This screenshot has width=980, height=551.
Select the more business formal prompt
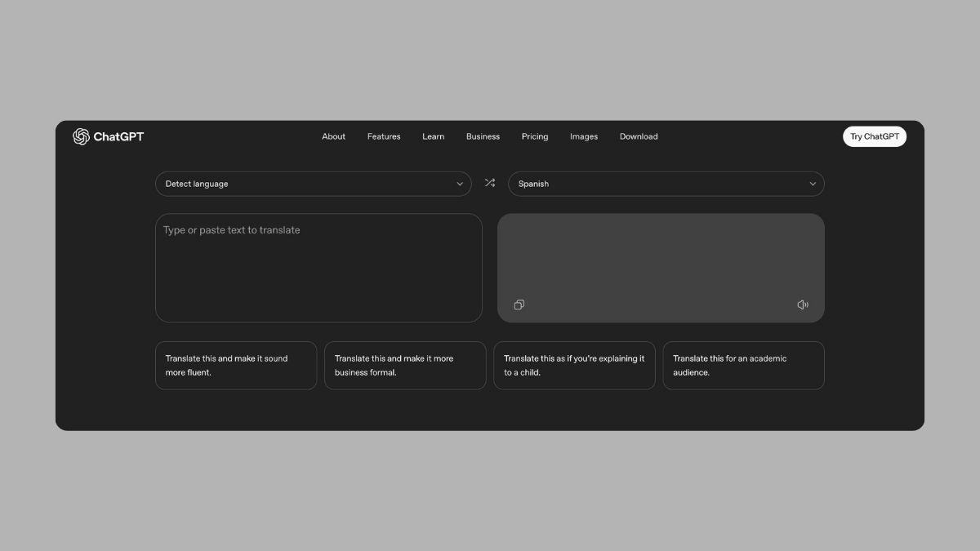tap(405, 366)
